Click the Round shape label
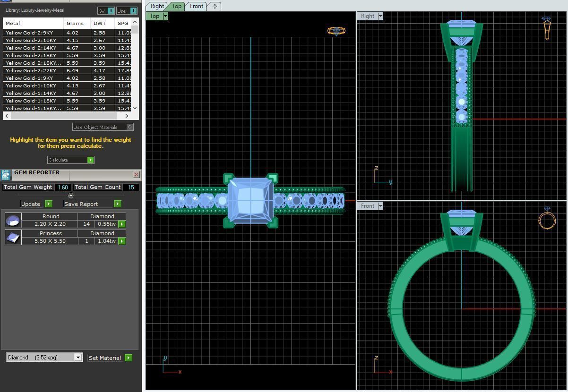The height and width of the screenshot is (392, 568). [x=51, y=216]
